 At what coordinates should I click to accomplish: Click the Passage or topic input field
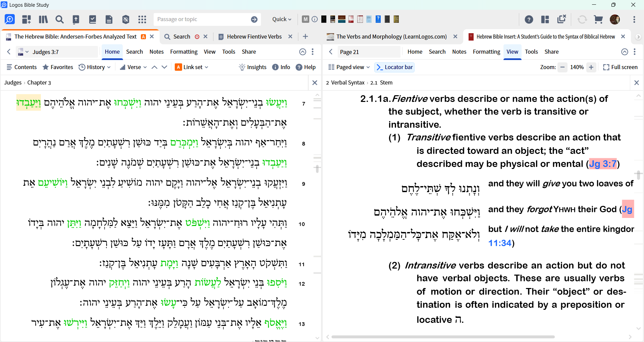[202, 19]
